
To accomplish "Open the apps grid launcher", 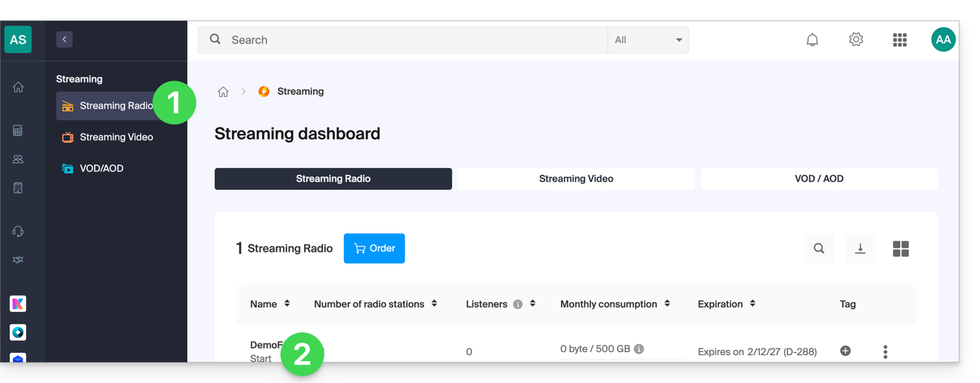I will pyautogui.click(x=899, y=40).
